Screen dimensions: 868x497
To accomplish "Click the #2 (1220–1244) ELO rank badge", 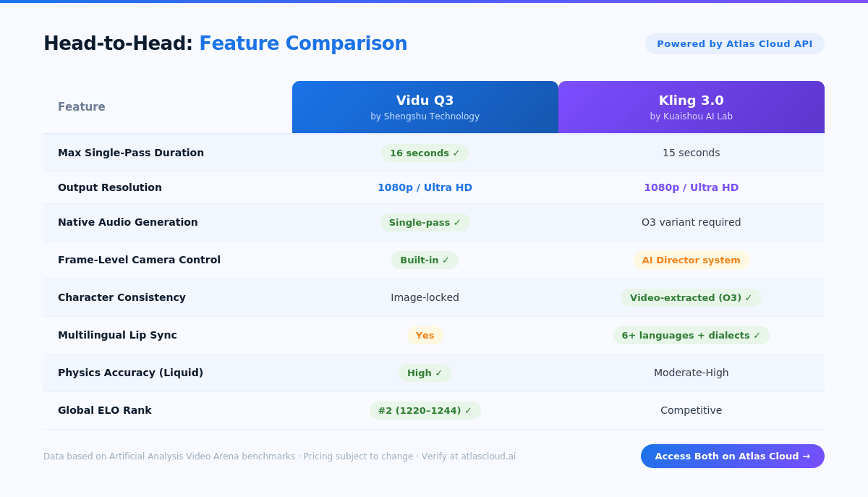I will 425,410.
